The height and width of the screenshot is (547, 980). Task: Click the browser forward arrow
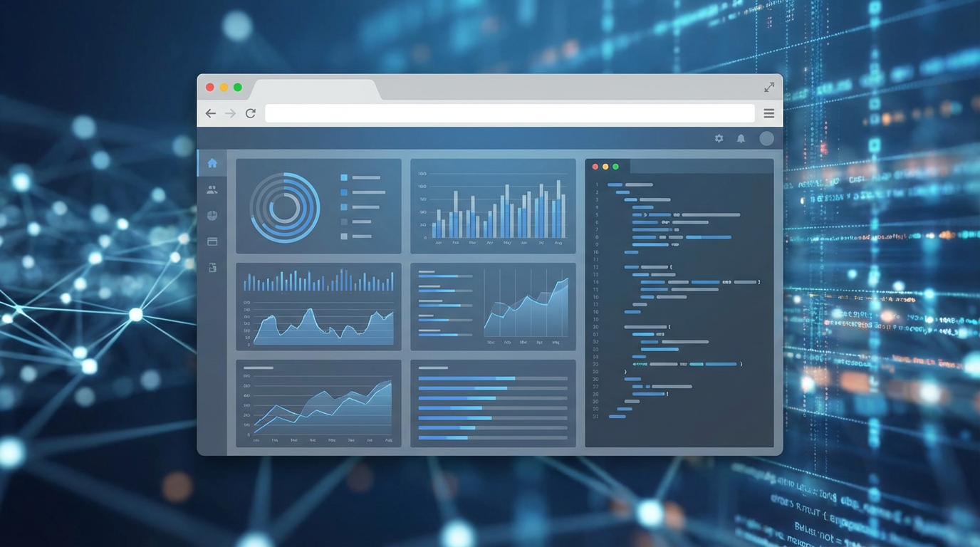click(x=230, y=113)
